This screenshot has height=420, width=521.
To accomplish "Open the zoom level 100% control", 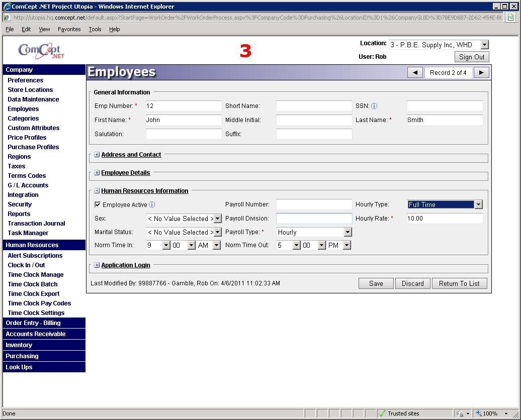I will coord(491,413).
